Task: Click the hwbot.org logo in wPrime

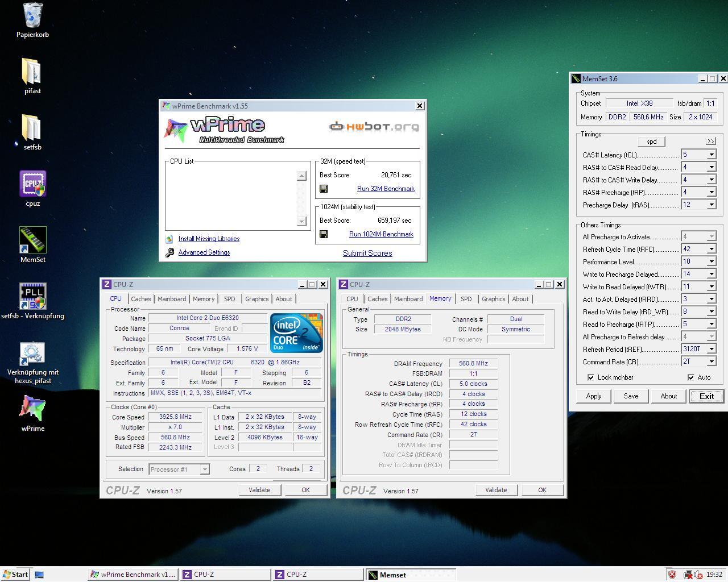Action: [x=374, y=126]
